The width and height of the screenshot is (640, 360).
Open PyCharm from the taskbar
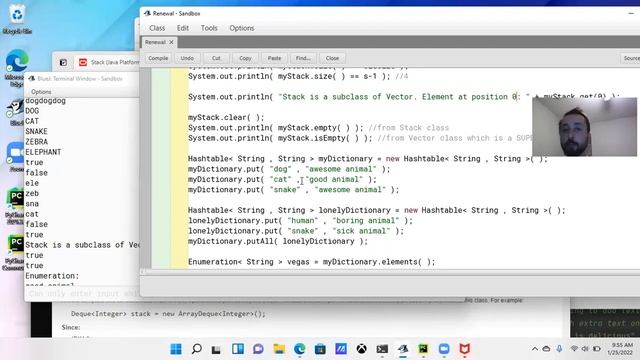click(423, 349)
